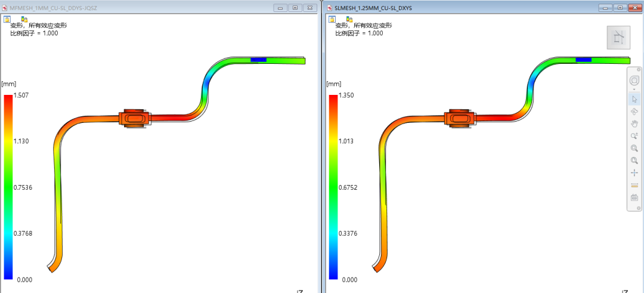This screenshot has width=644, height=293.
Task: Click blue fixed region on MFMESH part
Action: pos(258,60)
